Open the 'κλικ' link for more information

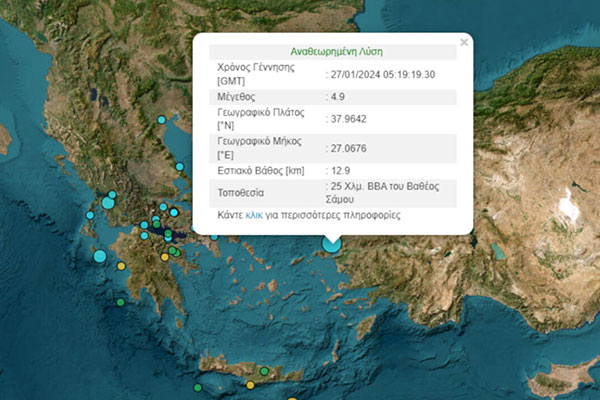pyautogui.click(x=253, y=215)
